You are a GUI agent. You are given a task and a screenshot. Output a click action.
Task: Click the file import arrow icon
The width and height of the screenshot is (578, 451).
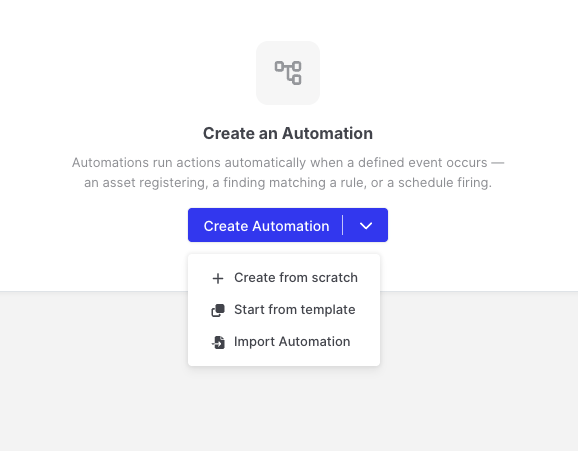point(218,343)
